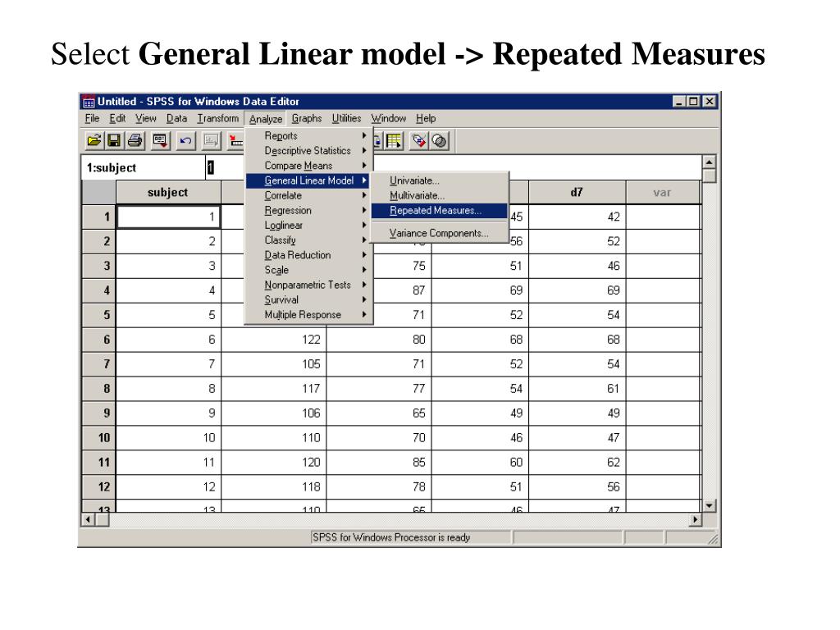840x630 pixels.
Task: Click status text 'SPSS for Windows Processor is ready'
Action: click(x=391, y=537)
